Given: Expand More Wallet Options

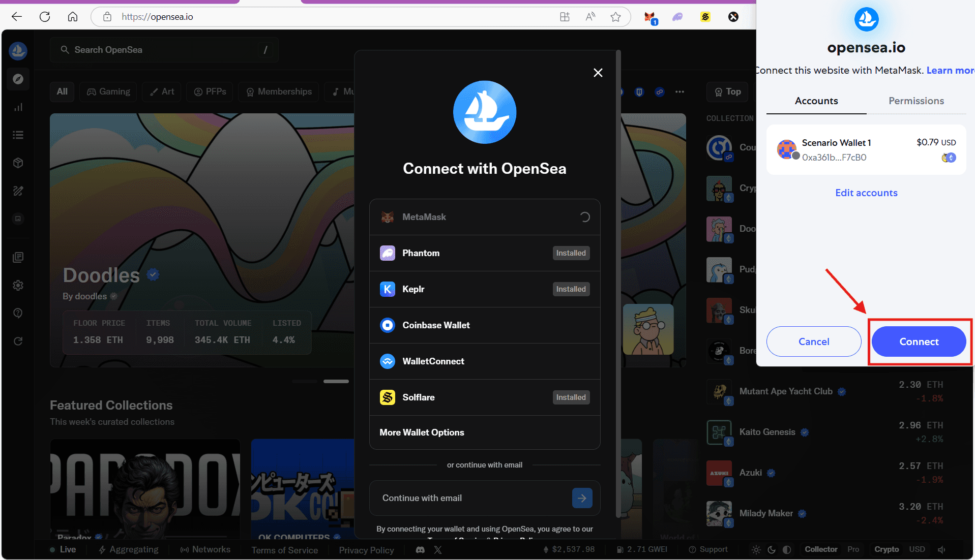Looking at the screenshot, I should (x=485, y=432).
